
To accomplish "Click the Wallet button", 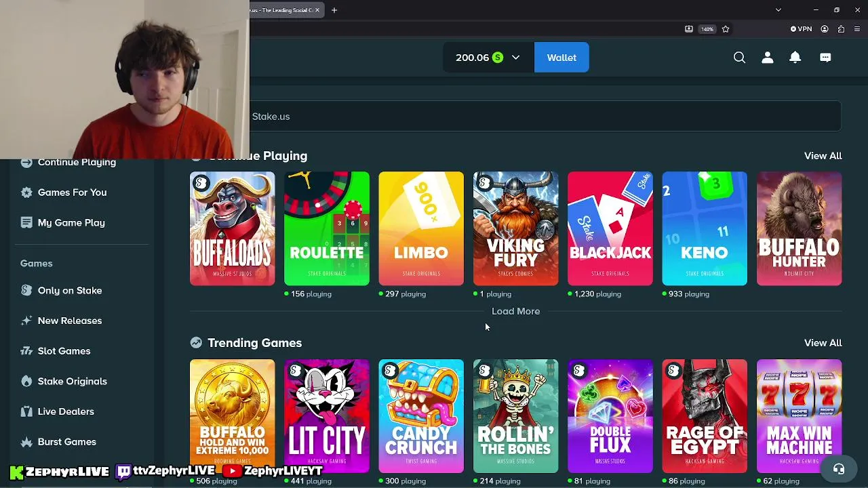I will pos(561,58).
